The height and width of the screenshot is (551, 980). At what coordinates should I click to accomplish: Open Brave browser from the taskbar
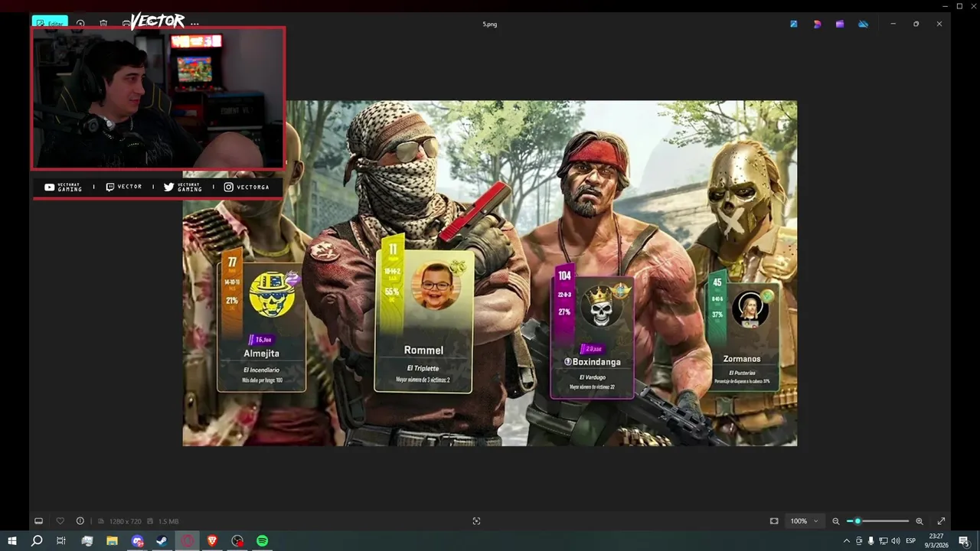pos(212,541)
